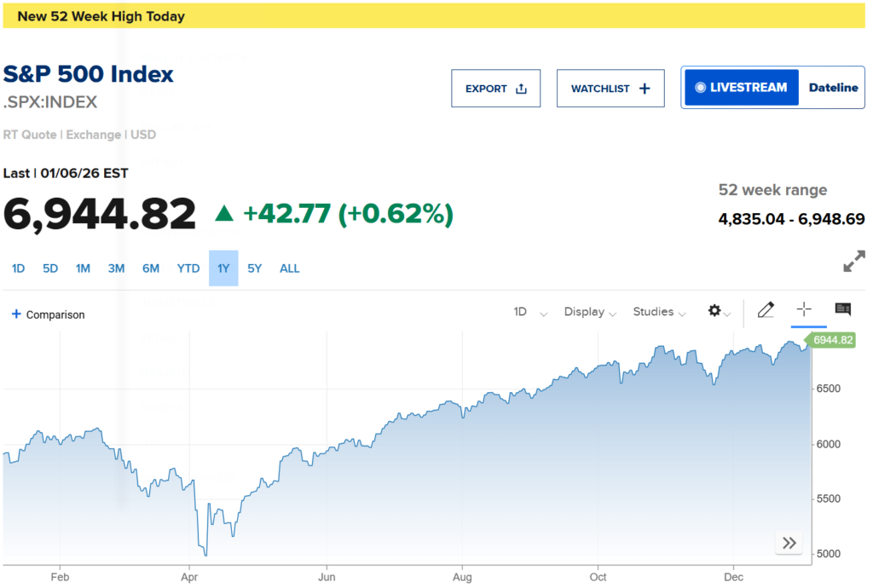The image size is (873, 588).
Task: Choose the ALL time range
Action: coord(290,268)
